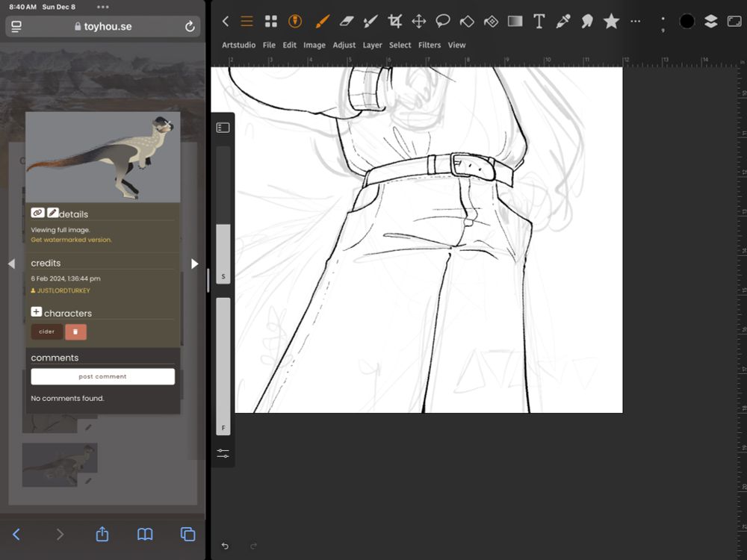The width and height of the screenshot is (747, 560).
Task: Select the Smudge brush tool
Action: click(371, 22)
